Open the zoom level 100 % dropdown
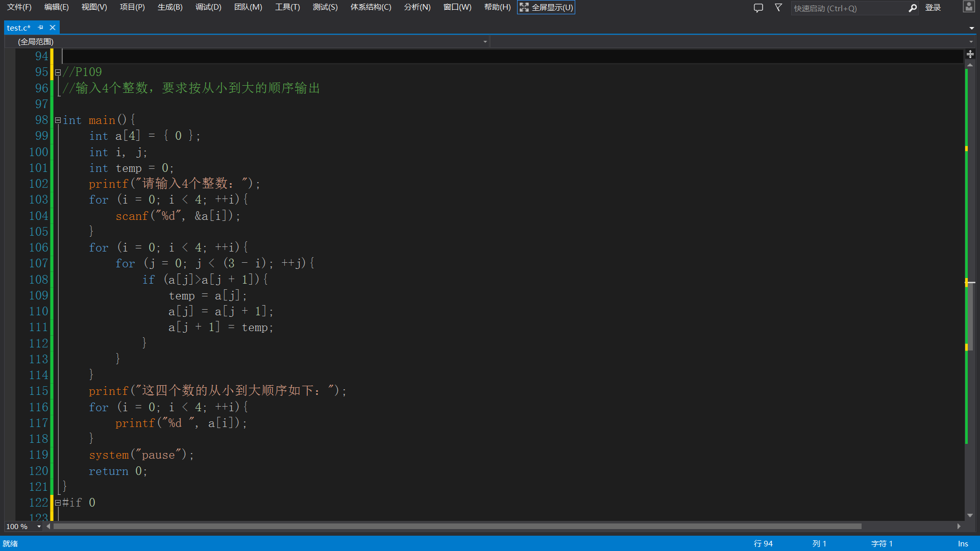 tap(39, 527)
